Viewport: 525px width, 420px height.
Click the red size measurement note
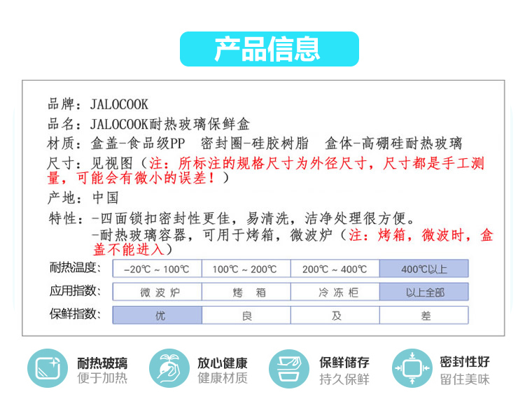pos(266,171)
